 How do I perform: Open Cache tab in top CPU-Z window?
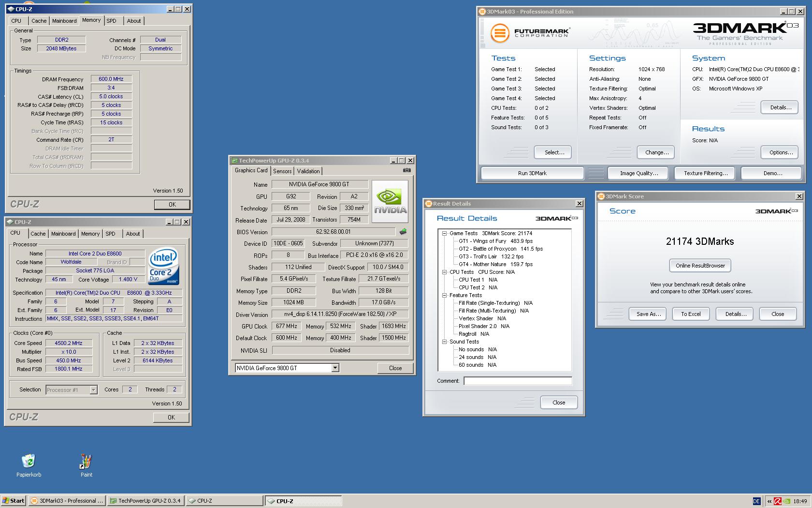(x=39, y=21)
